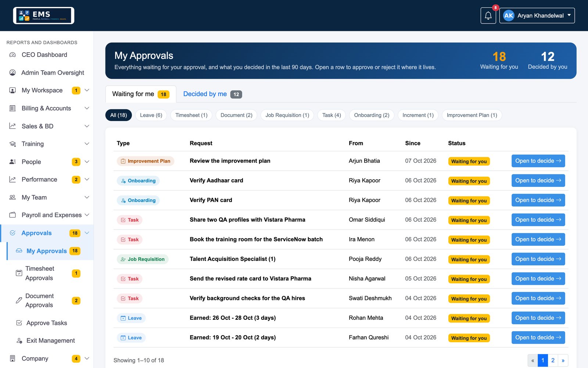The height and width of the screenshot is (368, 588).
Task: Click the Timesheet Approvals calendar icon
Action: pyautogui.click(x=19, y=273)
